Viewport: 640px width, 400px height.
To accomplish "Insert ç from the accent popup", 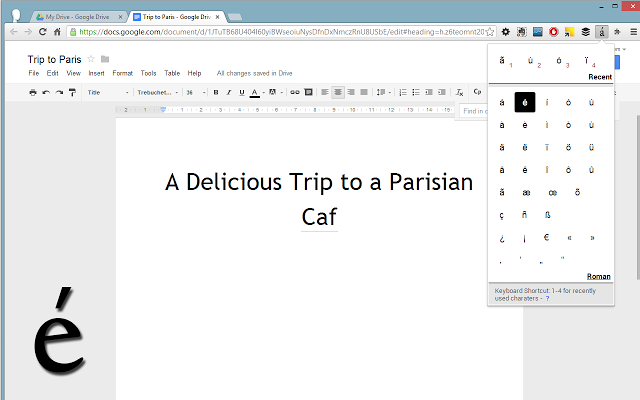I will point(502,215).
